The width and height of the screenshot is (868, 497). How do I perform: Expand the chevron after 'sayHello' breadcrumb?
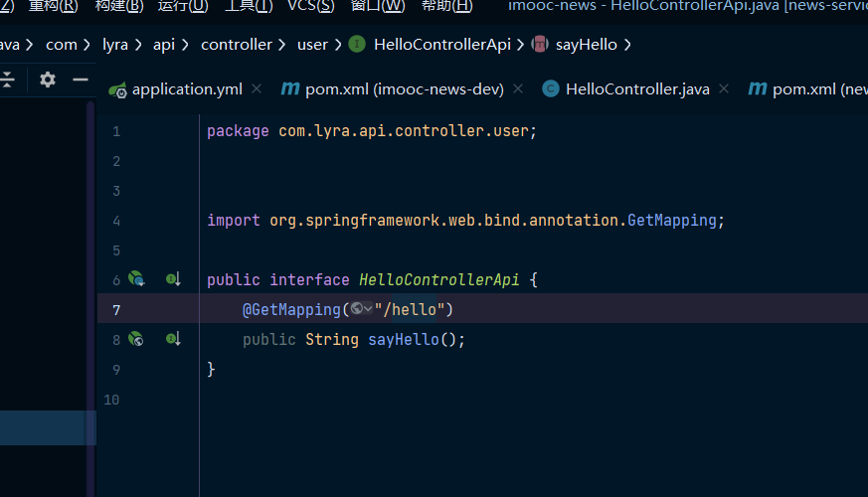(627, 45)
